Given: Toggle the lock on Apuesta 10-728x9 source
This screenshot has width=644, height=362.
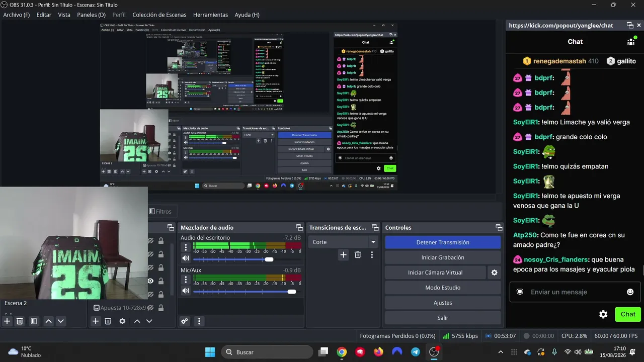Looking at the screenshot, I should pos(161,307).
